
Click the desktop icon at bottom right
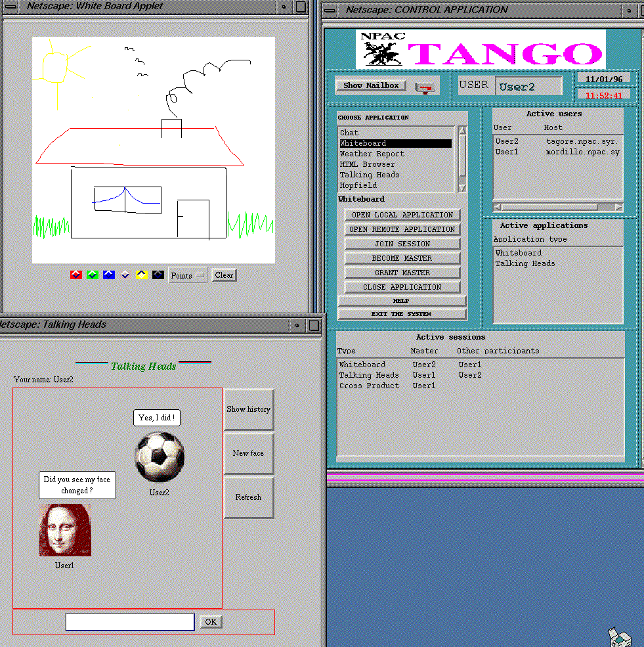tap(620, 636)
